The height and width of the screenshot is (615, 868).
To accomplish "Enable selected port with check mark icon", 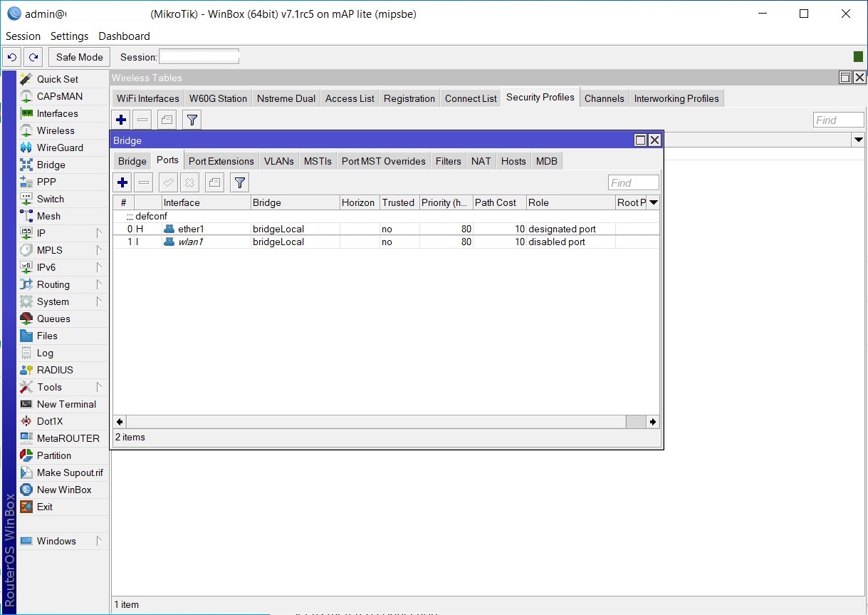I will (x=168, y=182).
